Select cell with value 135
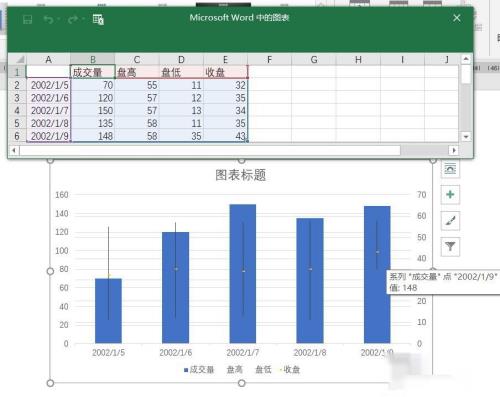Viewport: 500px width, 397px height. click(93, 123)
